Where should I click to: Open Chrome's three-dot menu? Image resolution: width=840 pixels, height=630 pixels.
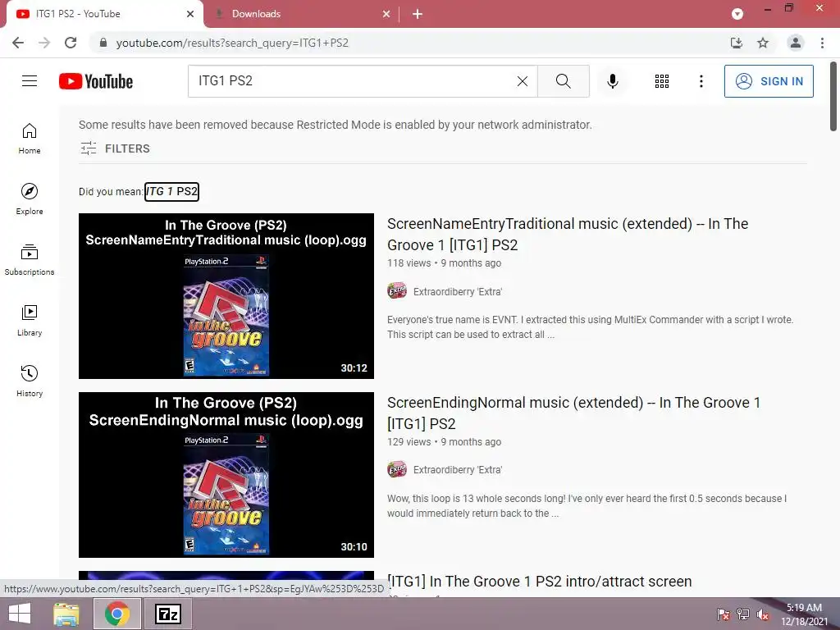point(822,43)
